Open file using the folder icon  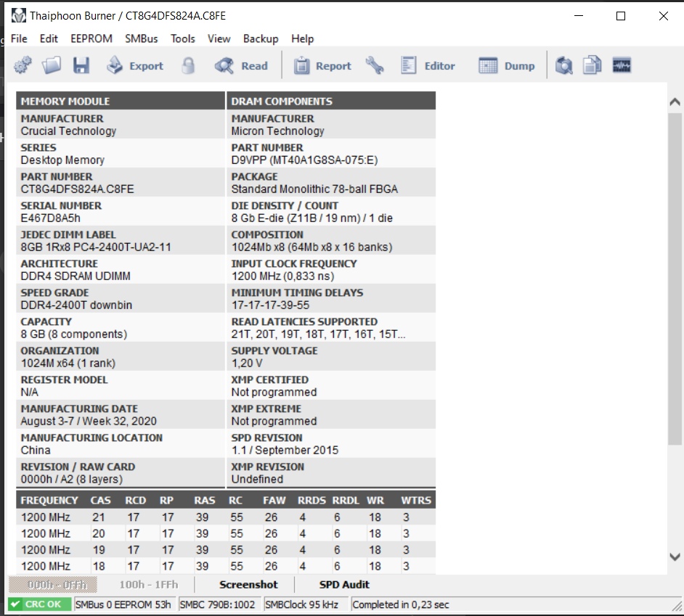pyautogui.click(x=52, y=65)
